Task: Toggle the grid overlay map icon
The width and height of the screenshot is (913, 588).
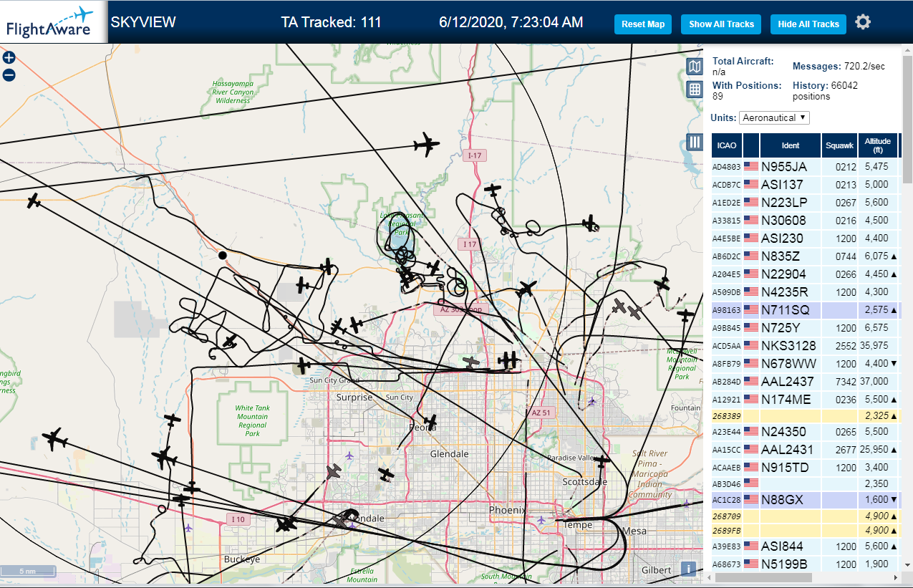Action: (695, 90)
